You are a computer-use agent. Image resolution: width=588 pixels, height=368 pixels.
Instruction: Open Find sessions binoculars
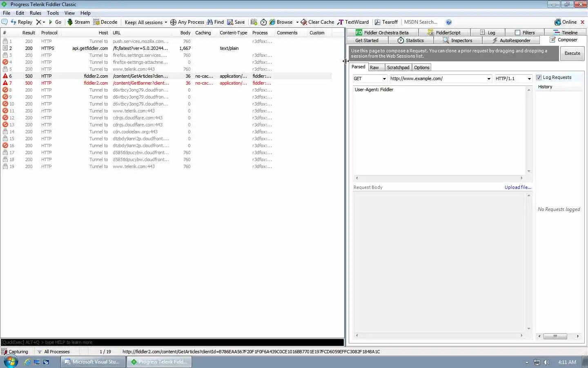215,22
